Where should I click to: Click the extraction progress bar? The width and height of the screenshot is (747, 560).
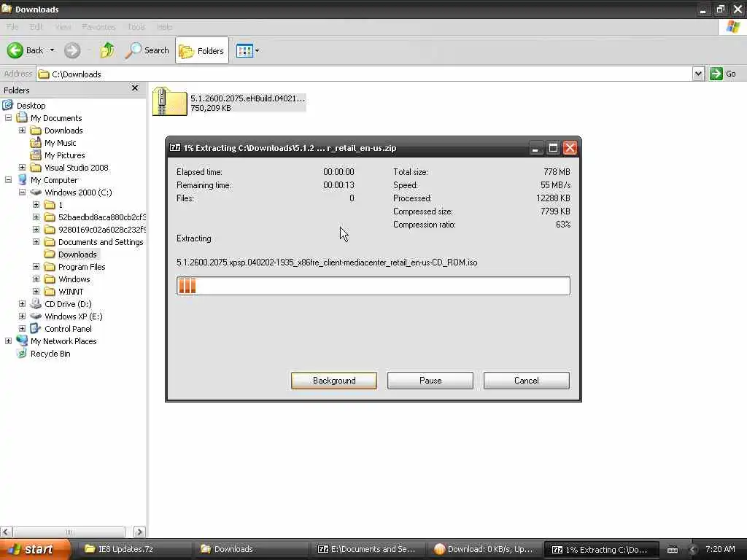373,286
